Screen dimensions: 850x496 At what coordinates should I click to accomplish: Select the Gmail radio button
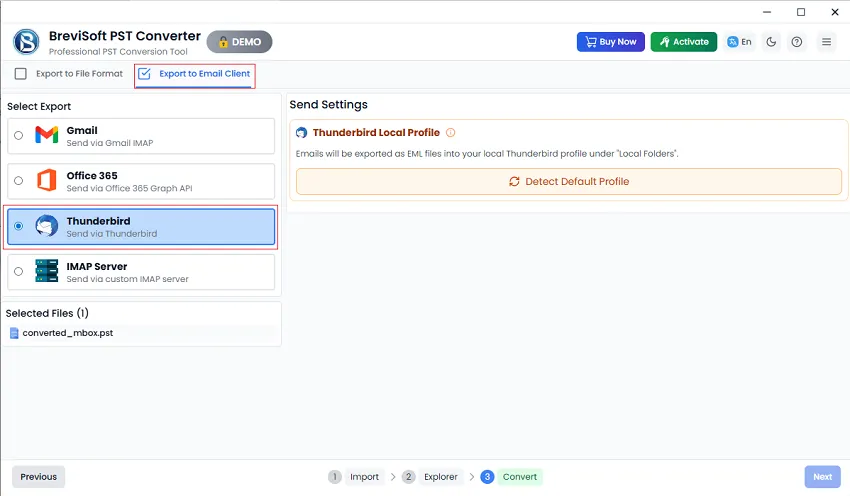click(18, 136)
